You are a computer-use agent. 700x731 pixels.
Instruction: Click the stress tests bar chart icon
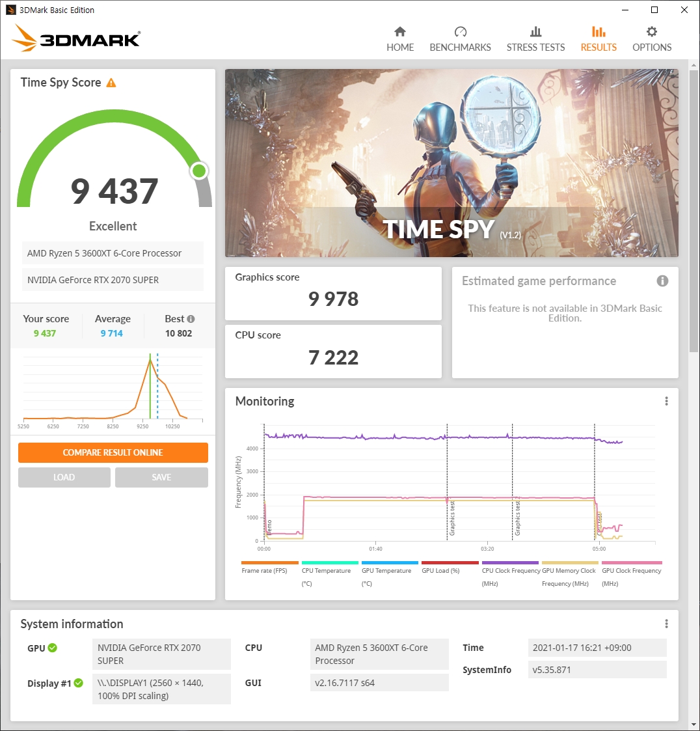point(535,31)
